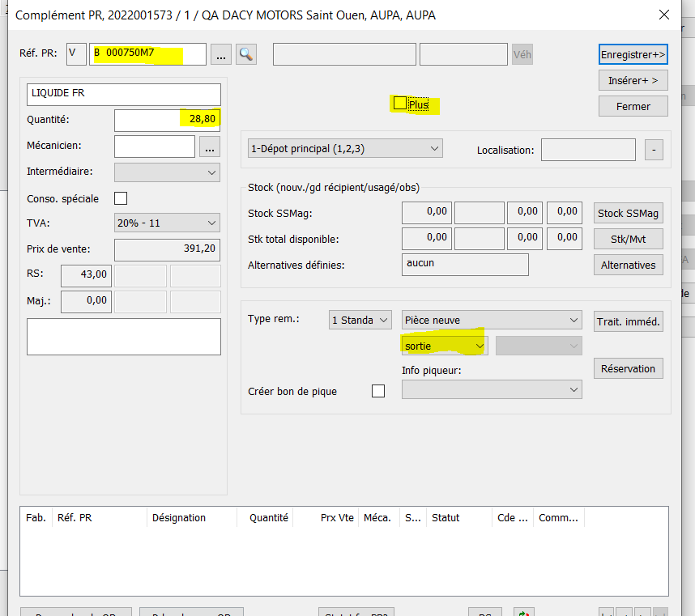695x616 pixels.
Task: Click the Quantité field showing 28,80
Action: (167, 121)
